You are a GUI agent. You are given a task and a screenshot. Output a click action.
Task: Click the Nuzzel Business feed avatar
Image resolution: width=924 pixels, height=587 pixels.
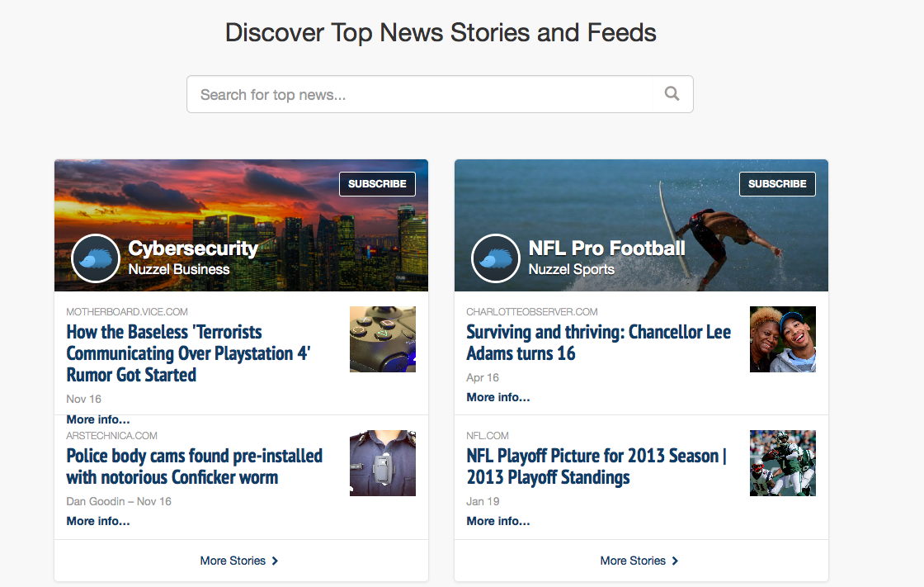(x=95, y=258)
